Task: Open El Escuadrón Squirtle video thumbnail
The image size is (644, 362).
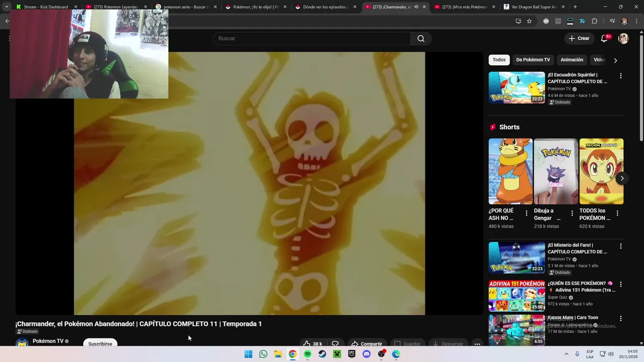Action: point(517,87)
